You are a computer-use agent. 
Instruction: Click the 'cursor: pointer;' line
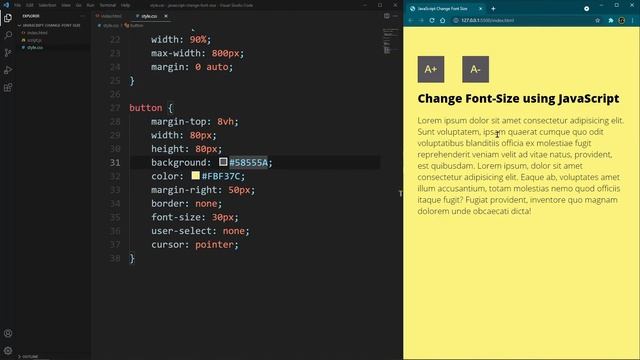coord(195,244)
